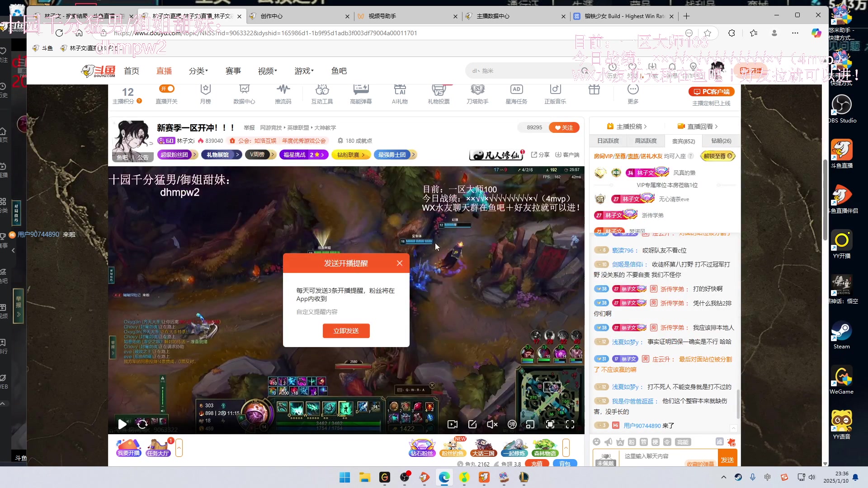Viewport: 868px width, 488px height.
Task: Click the 背包 backpack button
Action: coord(565,464)
